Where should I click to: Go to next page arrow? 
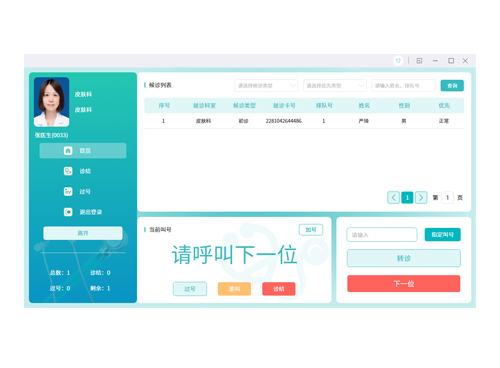point(421,198)
